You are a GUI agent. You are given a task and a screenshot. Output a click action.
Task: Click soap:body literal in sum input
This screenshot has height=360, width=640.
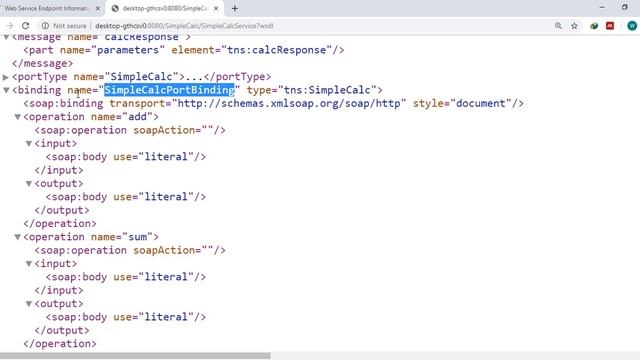pos(126,277)
